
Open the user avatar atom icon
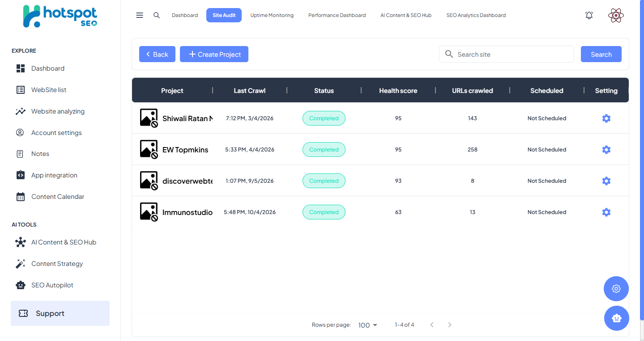[616, 16]
